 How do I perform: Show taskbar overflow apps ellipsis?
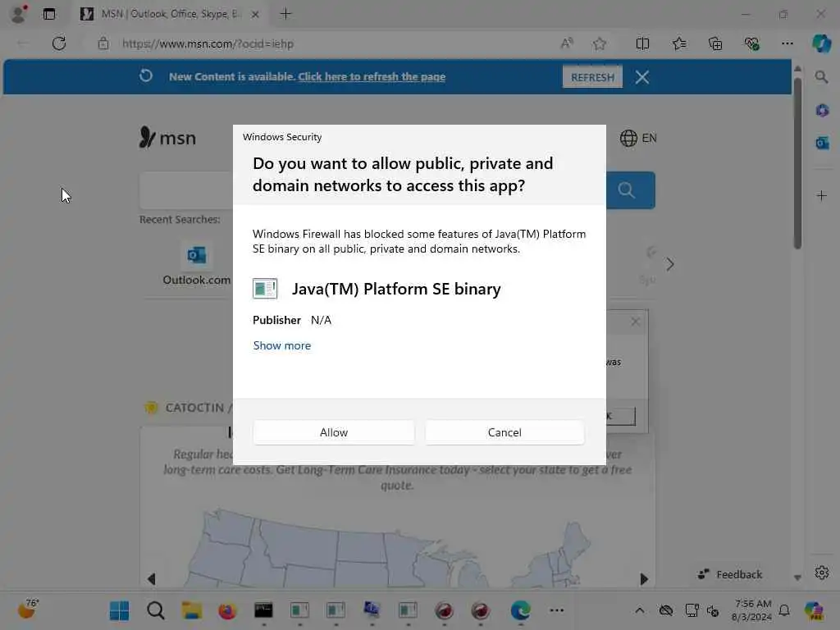(x=557, y=610)
